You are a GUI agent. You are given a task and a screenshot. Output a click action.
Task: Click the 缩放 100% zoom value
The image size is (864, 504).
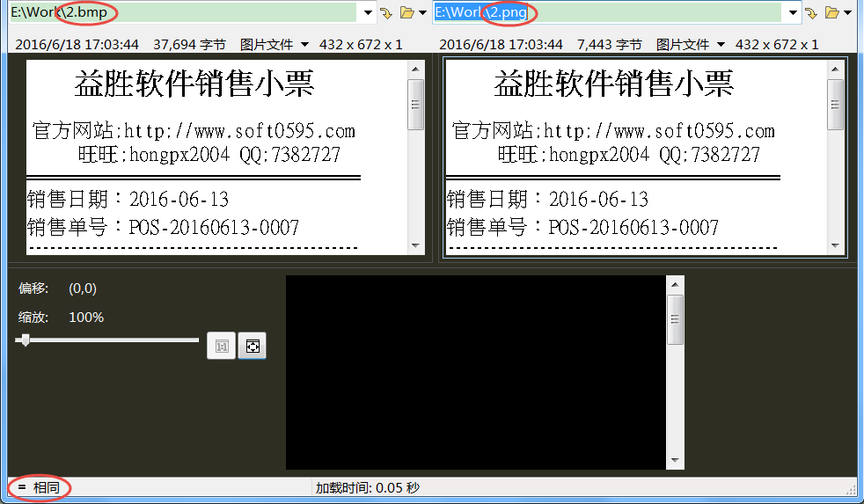click(86, 318)
